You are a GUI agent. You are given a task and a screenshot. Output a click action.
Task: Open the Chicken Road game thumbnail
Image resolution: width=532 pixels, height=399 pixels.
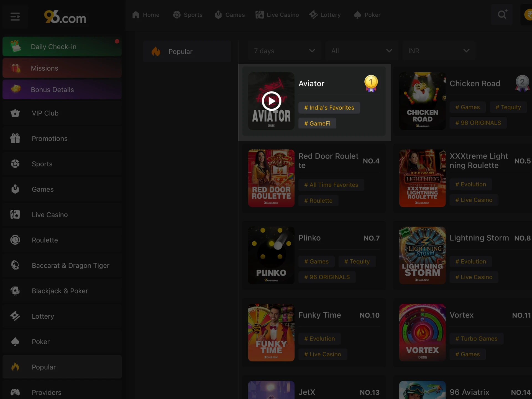[422, 101]
